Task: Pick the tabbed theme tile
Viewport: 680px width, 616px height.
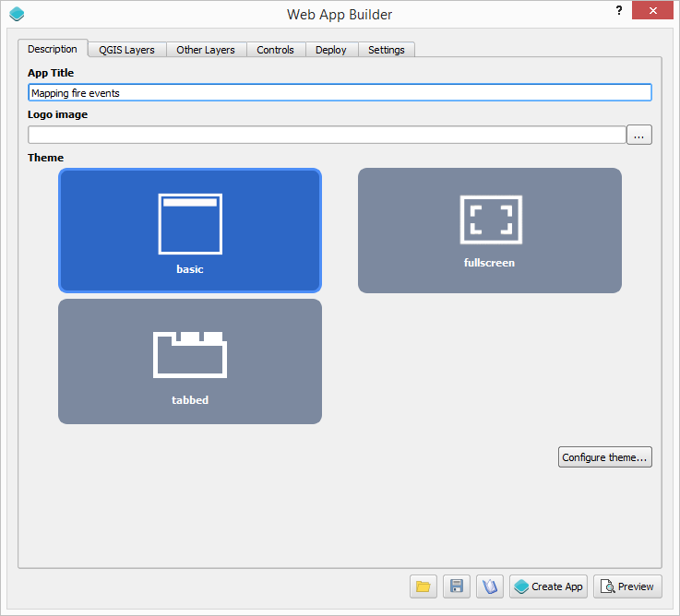Action: [x=190, y=361]
